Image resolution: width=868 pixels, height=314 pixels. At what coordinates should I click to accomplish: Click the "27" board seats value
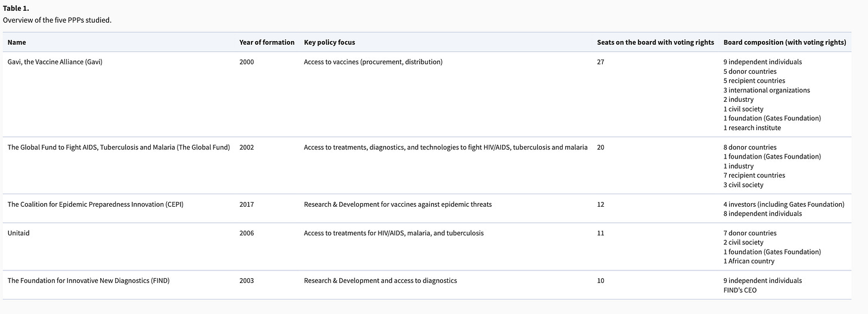pyautogui.click(x=600, y=61)
